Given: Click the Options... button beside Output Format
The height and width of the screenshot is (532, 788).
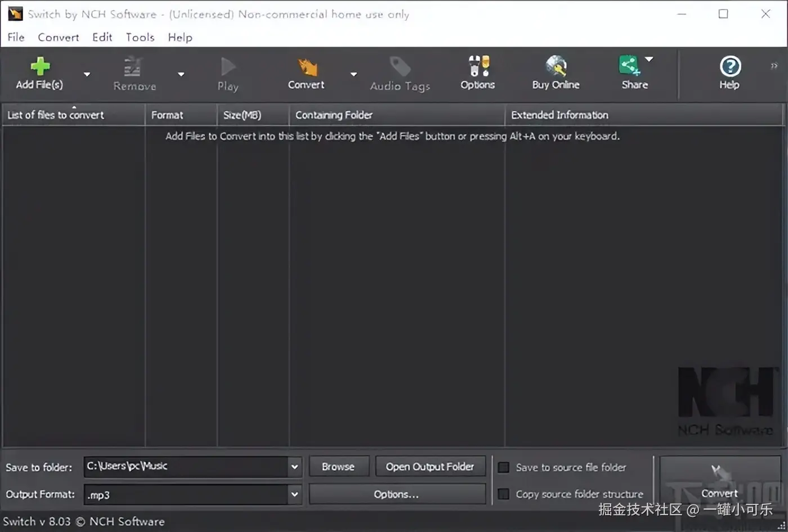Looking at the screenshot, I should (x=397, y=494).
